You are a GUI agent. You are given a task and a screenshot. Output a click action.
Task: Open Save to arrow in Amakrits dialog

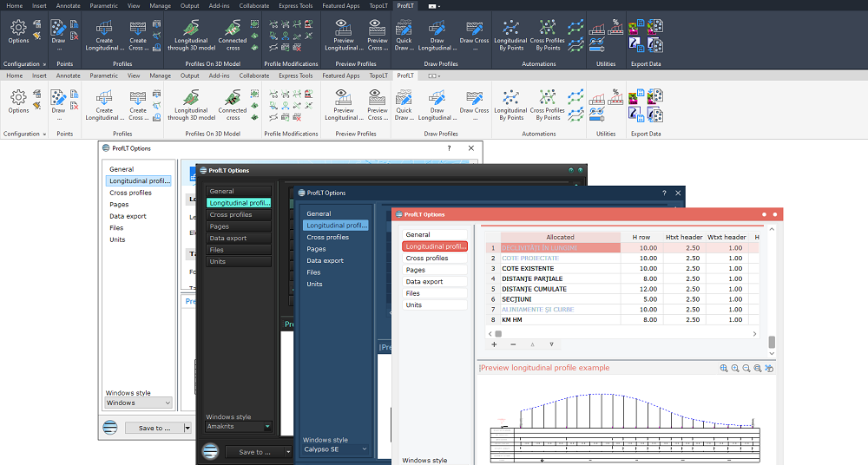point(288,452)
